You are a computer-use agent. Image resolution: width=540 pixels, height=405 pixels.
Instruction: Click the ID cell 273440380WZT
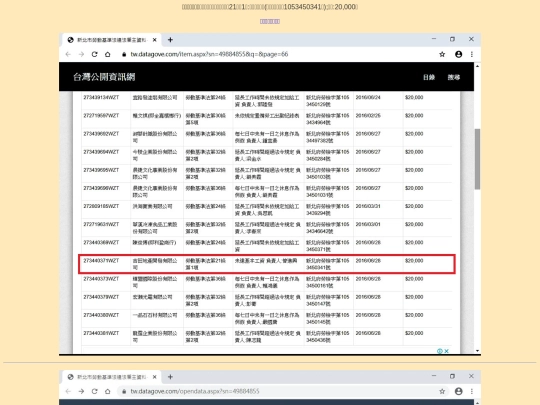click(101, 315)
